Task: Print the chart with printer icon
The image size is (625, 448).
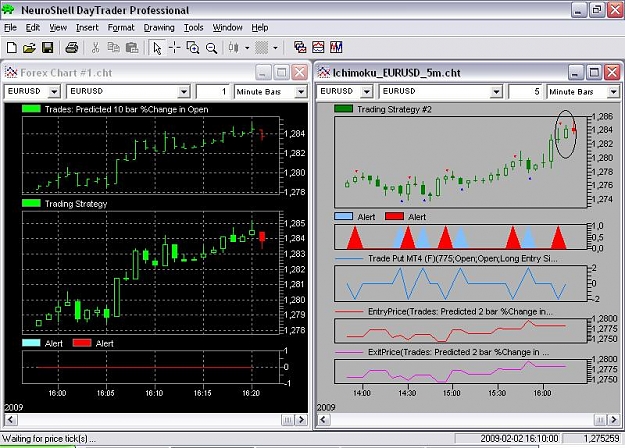Action: (x=71, y=48)
